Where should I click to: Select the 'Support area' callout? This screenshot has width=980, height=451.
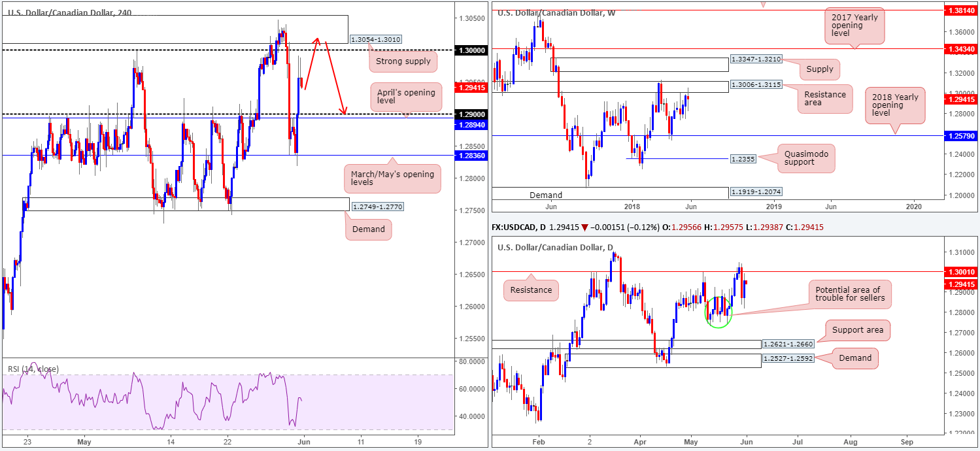click(x=859, y=330)
